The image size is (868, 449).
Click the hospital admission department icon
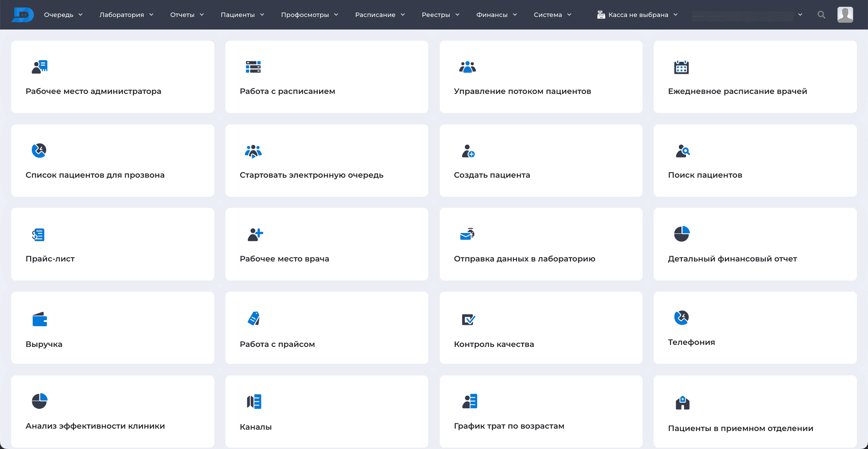[683, 403]
